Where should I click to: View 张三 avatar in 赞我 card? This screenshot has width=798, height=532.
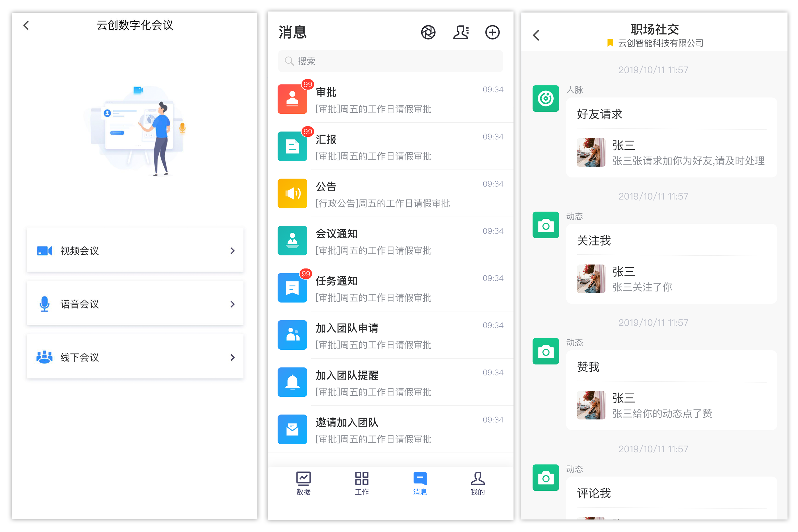pyautogui.click(x=591, y=405)
